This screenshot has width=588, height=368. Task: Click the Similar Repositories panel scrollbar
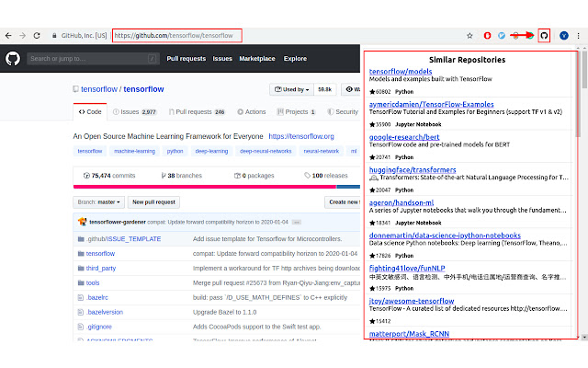click(578, 96)
